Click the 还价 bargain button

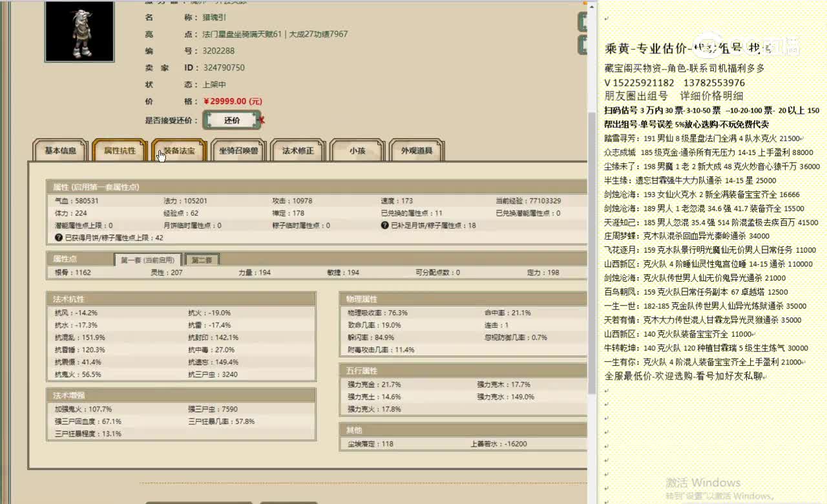pos(232,120)
